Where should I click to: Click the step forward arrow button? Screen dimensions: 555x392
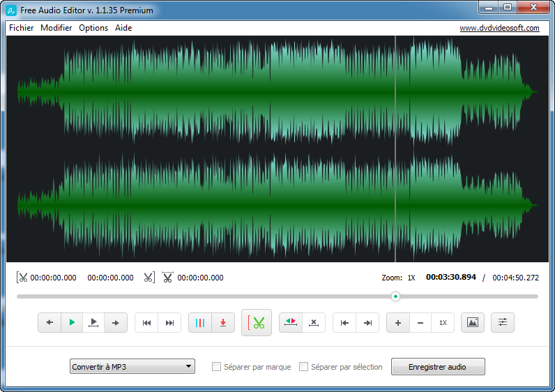115,322
